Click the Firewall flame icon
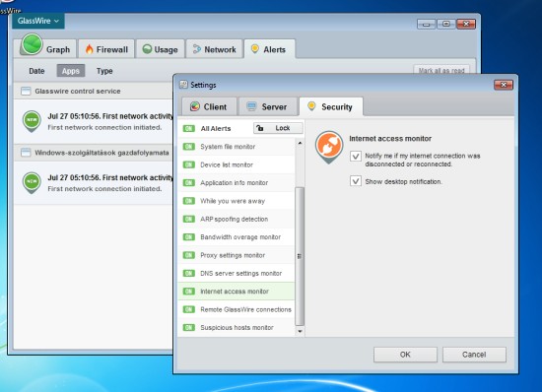Image resolution: width=542 pixels, height=392 pixels. pos(89,49)
